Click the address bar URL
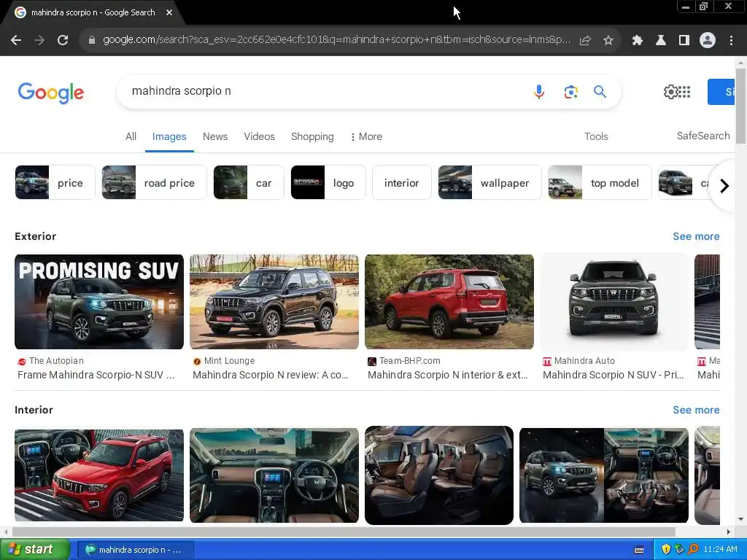Screen dimensions: 747x560 point(336,39)
